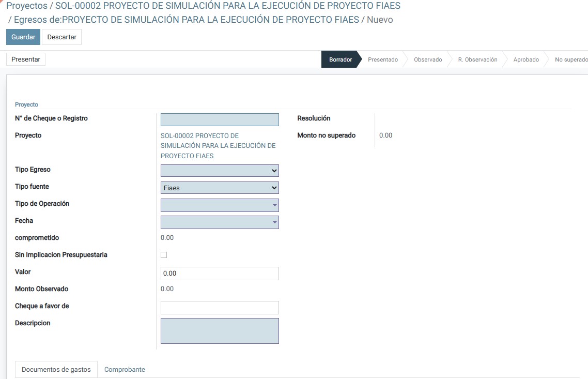Select the Presentado status stage

click(383, 59)
